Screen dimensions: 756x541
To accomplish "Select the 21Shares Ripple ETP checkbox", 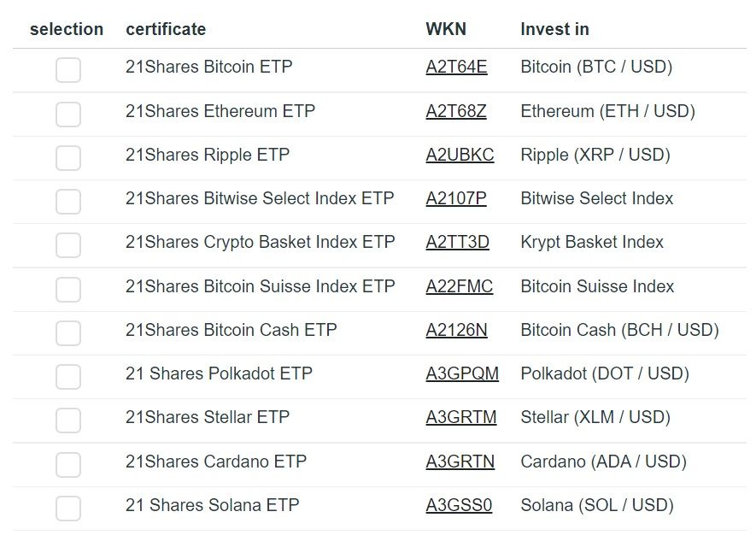I will tap(68, 158).
